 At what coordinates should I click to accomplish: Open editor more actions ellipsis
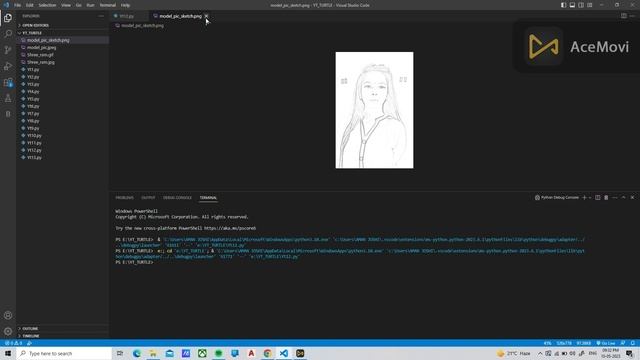(x=632, y=16)
